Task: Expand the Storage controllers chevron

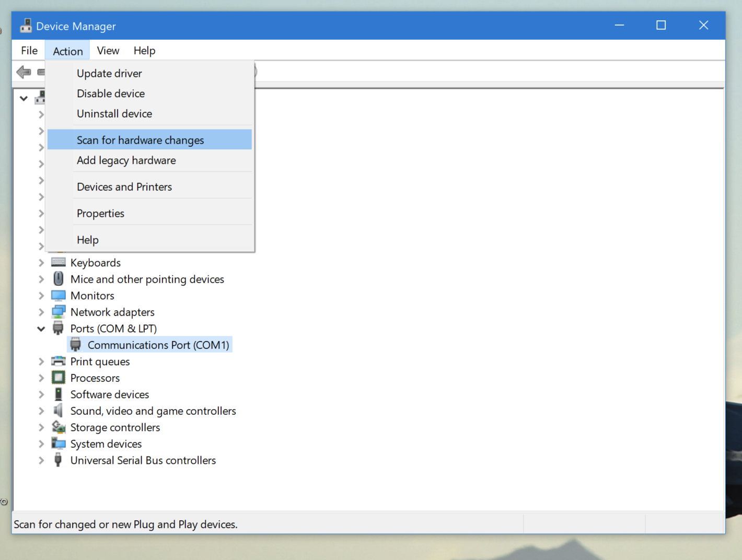Action: [41, 427]
